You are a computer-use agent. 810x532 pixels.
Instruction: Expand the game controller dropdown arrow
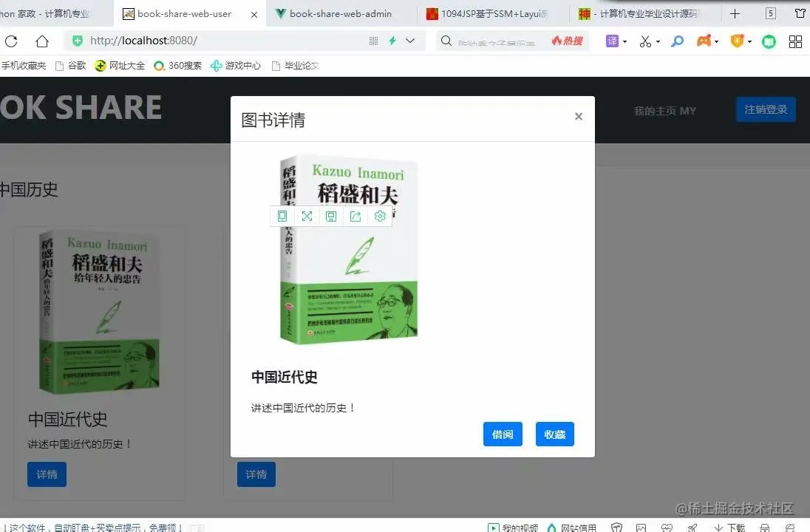716,41
